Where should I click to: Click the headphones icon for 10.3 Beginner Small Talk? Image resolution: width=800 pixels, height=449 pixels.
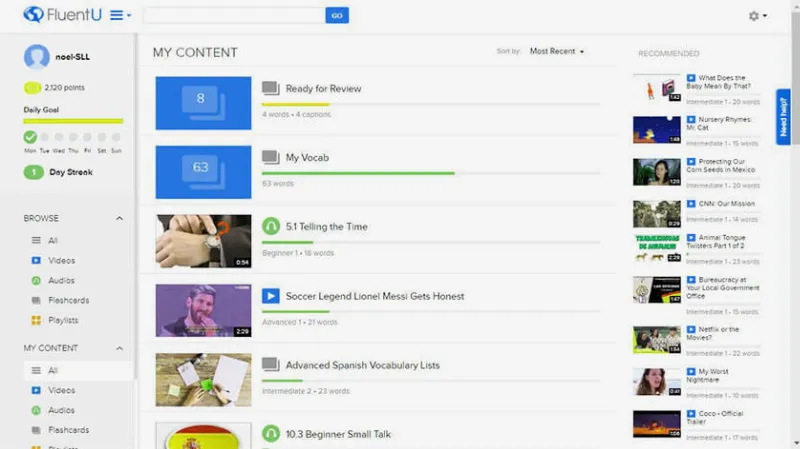tap(270, 434)
